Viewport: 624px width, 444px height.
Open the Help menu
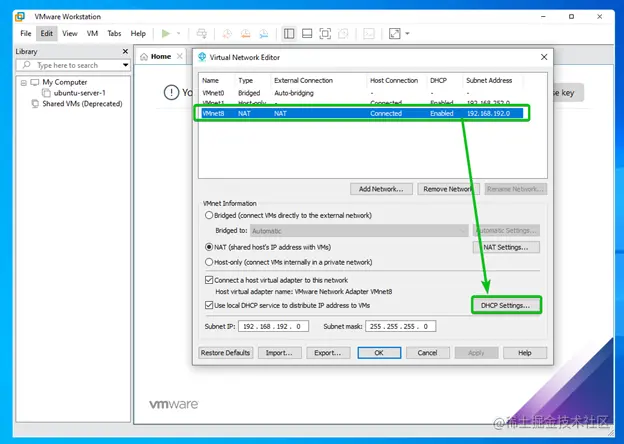pyautogui.click(x=138, y=34)
